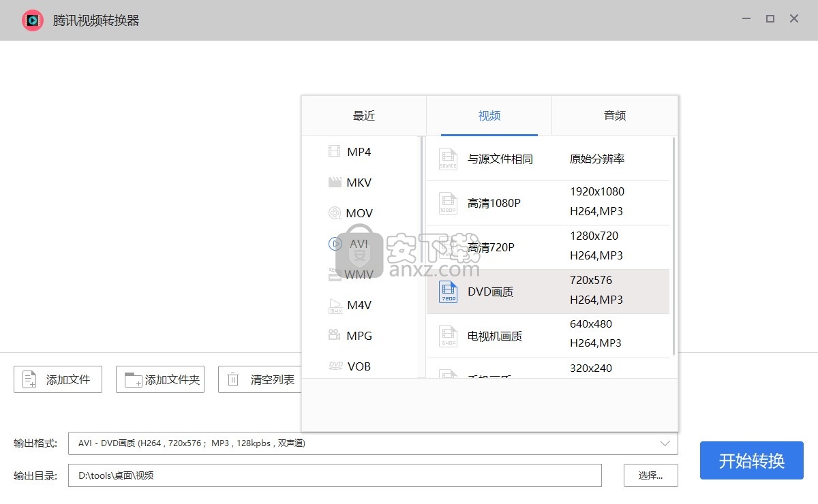818x504 pixels.
Task: Choose the 电视机画质 preset icon
Action: [448, 336]
